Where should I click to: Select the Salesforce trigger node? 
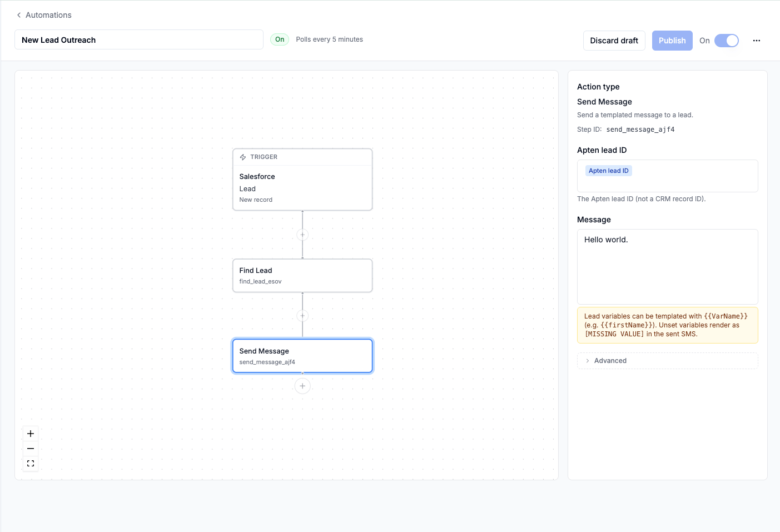click(302, 180)
